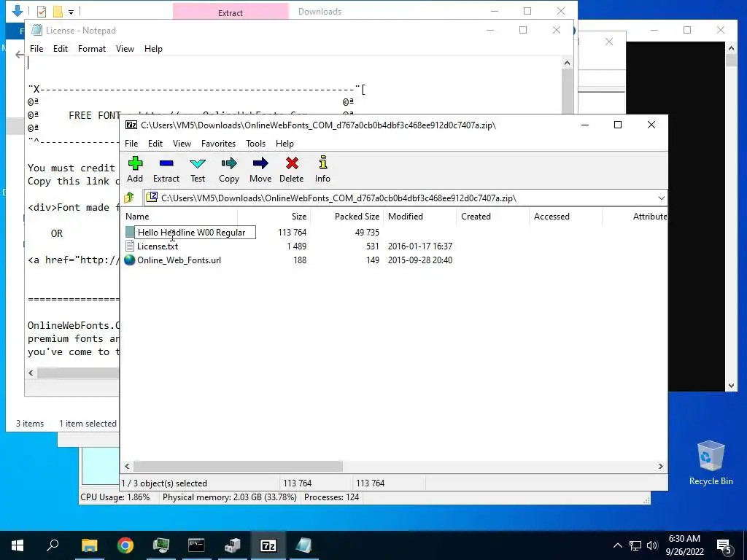Click the Add button in 7-Zip toolbar
747x560 pixels.
[x=135, y=169]
